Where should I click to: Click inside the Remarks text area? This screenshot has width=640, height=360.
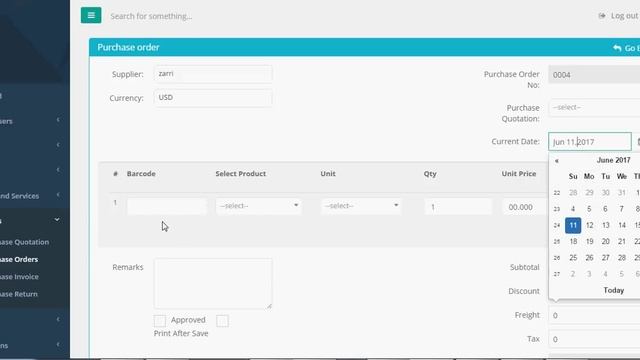213,284
